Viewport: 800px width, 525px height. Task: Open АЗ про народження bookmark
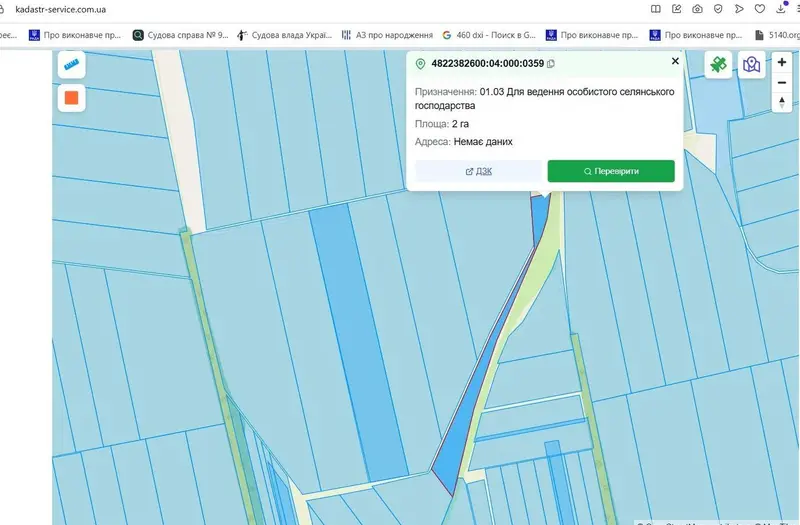(387, 35)
